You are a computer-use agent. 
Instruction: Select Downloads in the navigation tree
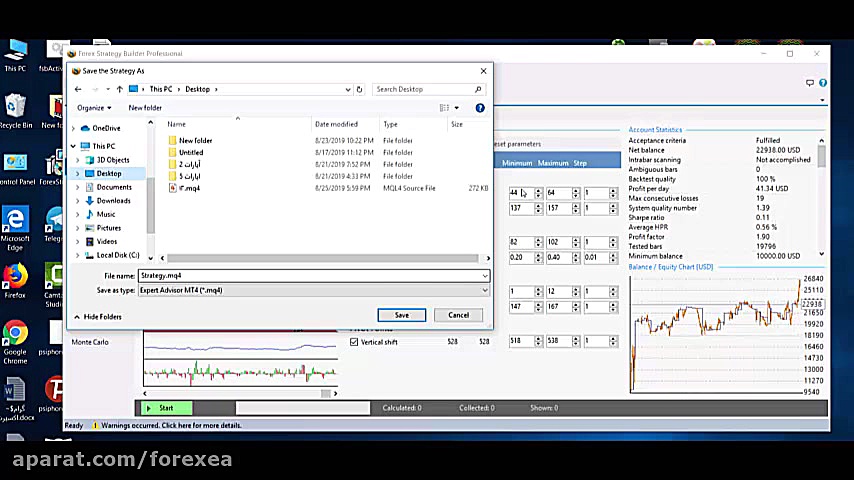(108, 200)
